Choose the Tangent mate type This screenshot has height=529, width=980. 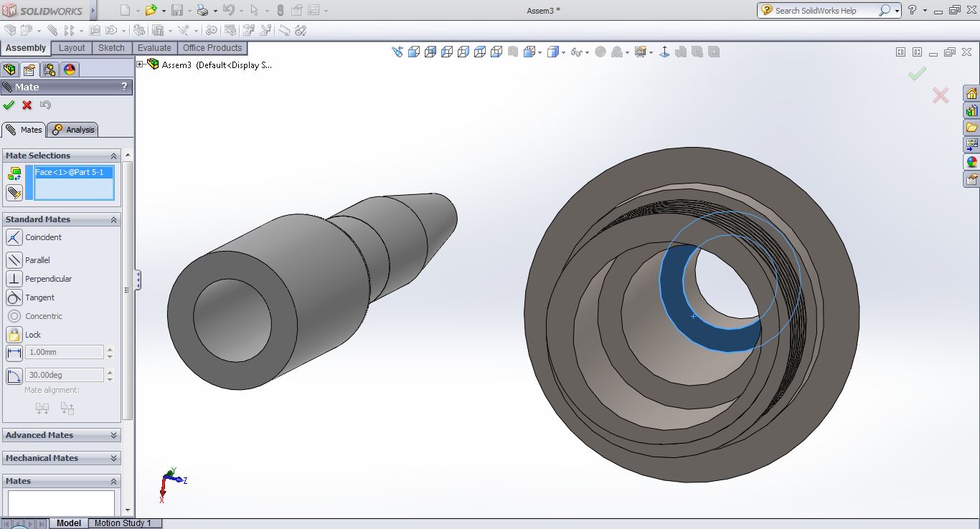click(14, 297)
